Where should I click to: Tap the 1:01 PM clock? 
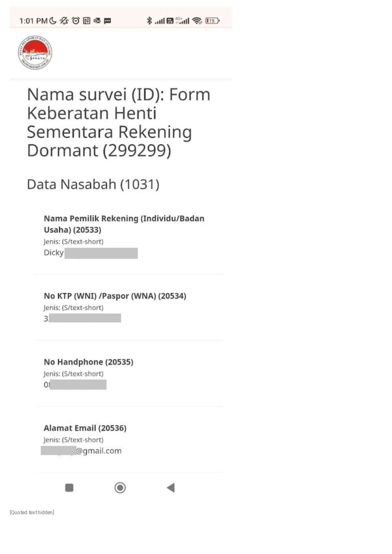33,21
